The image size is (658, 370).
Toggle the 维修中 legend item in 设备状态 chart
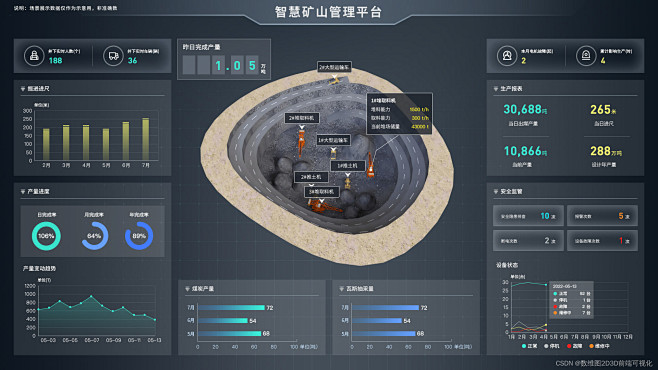(x=599, y=346)
